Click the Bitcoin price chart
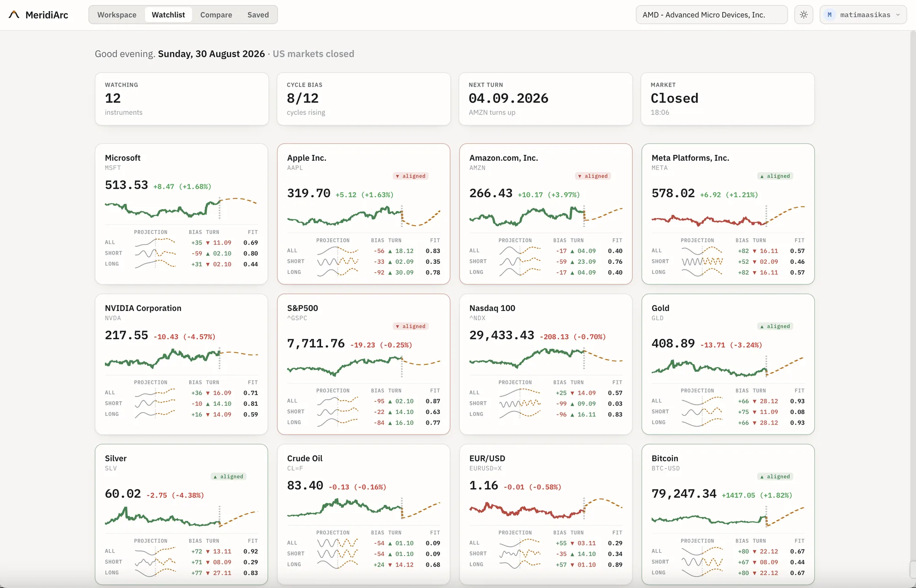Viewport: 916px width, 588px height. [728, 517]
